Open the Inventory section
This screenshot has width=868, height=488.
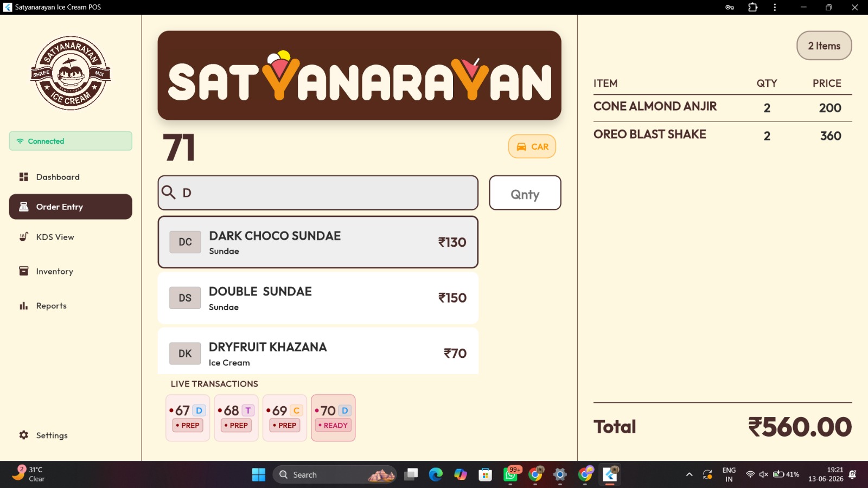pyautogui.click(x=71, y=271)
